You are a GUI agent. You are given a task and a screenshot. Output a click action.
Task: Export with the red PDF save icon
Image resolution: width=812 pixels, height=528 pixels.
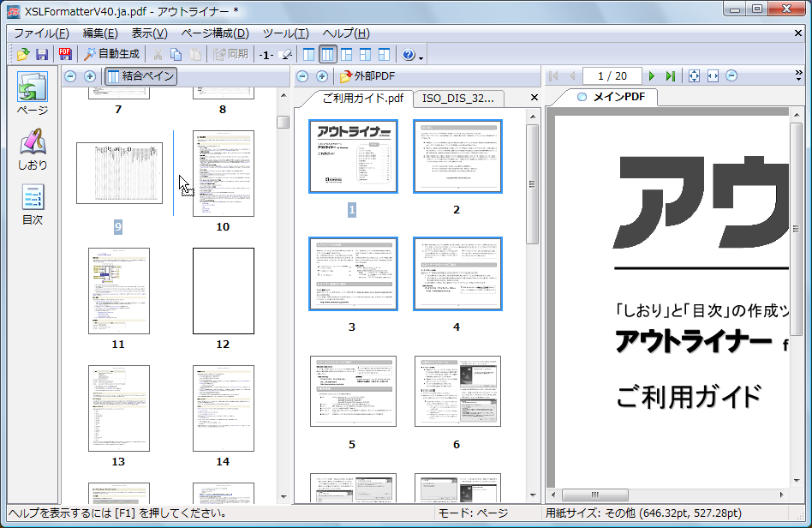65,54
